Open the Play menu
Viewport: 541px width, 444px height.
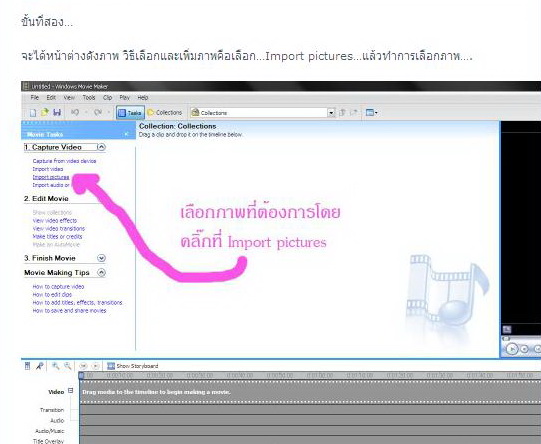[x=125, y=98]
